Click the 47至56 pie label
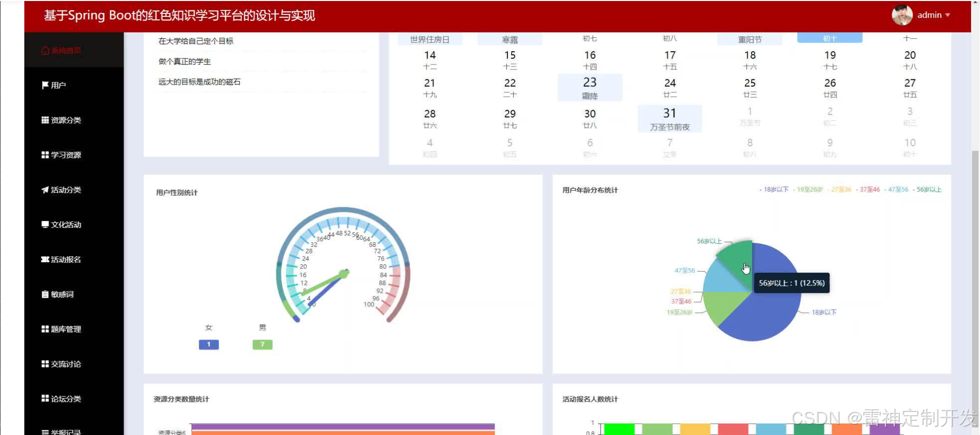Screen dimensions: 980x435 pos(685,271)
